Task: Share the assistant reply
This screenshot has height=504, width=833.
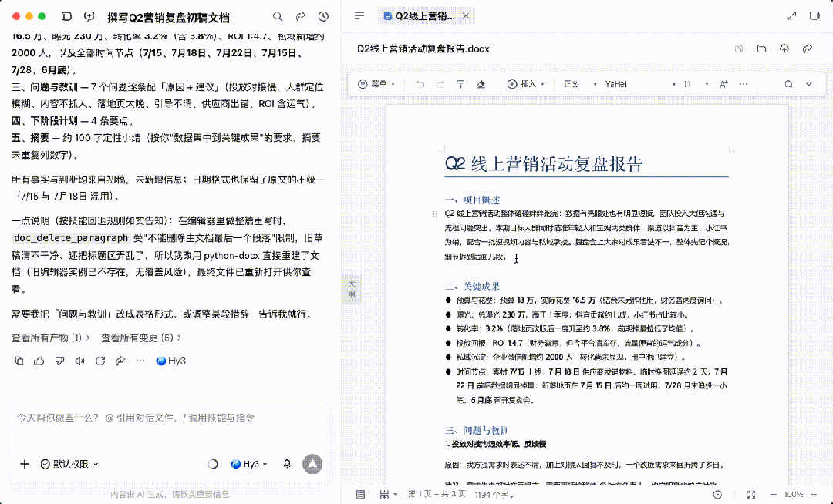Action: click(120, 361)
